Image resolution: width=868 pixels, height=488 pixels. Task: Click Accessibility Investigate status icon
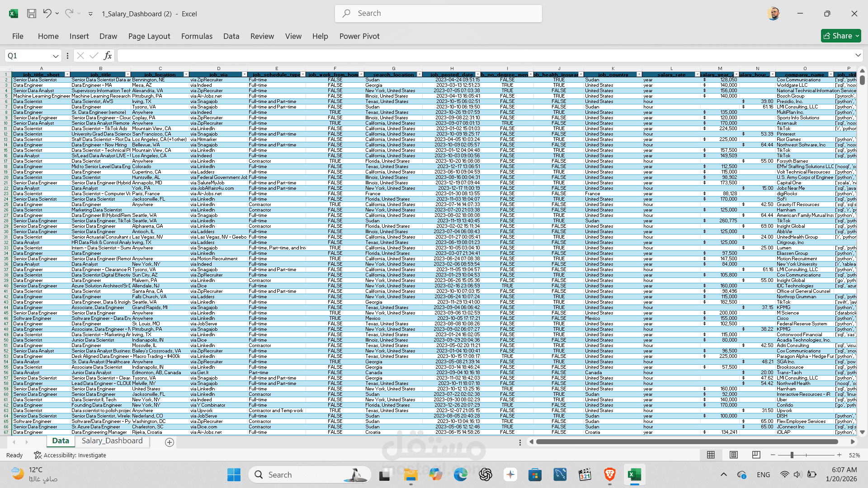38,455
